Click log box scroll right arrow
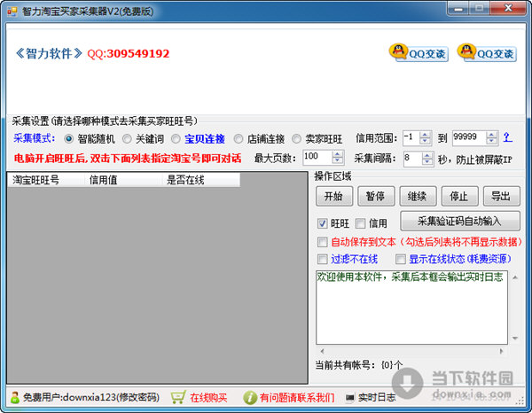This screenshot has height=413, width=532. tap(502, 351)
